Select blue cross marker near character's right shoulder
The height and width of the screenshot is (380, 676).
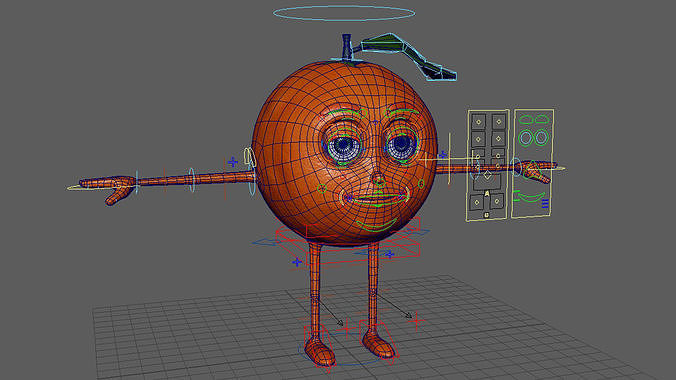[233, 162]
